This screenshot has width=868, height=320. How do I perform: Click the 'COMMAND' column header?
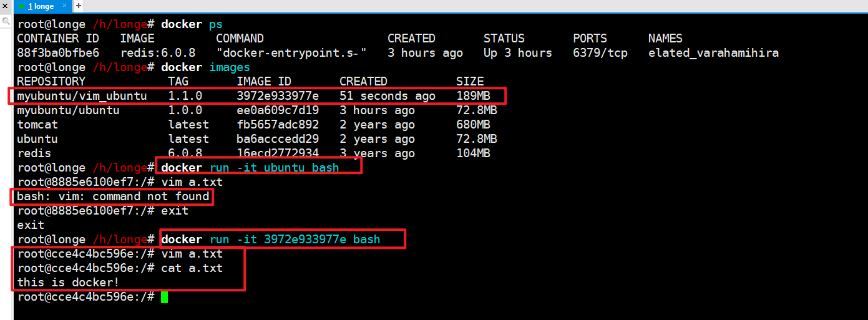[x=240, y=39]
